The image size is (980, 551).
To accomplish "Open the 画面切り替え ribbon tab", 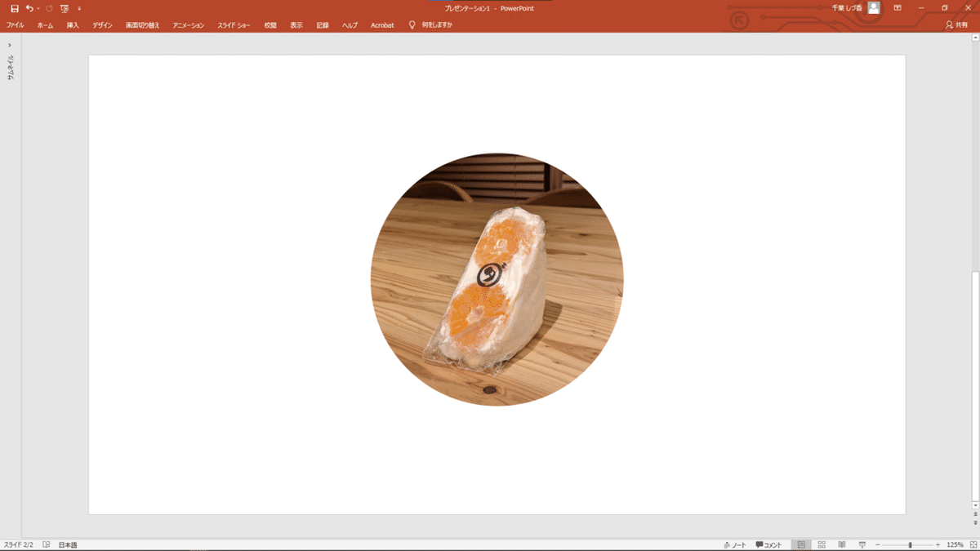I will (143, 25).
